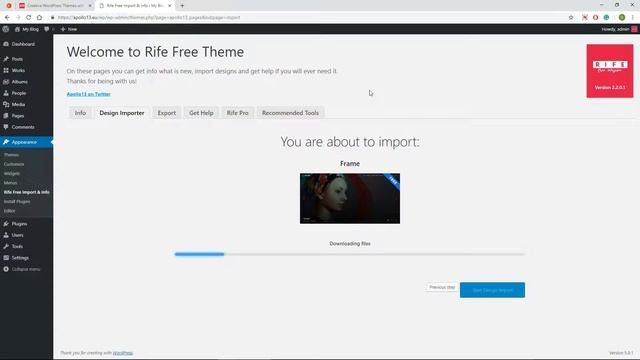Viewport: 640px width, 360px height.
Task: Click the Downloading files progress bar
Action: coord(350,254)
